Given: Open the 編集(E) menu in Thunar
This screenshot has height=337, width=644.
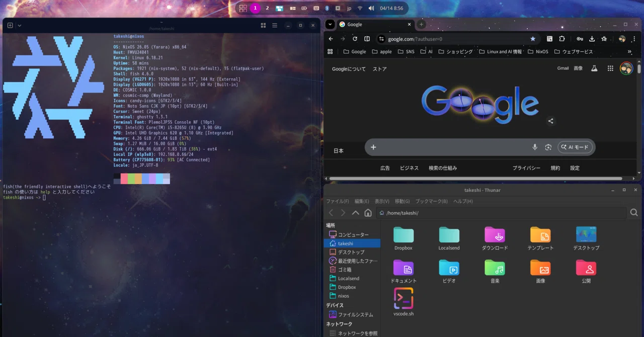Looking at the screenshot, I should pyautogui.click(x=361, y=201).
